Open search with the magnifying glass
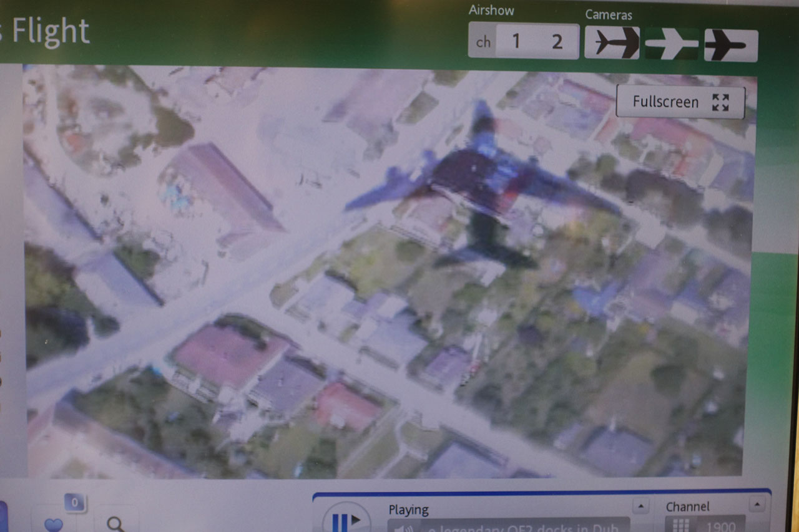This screenshot has width=799, height=532. (x=115, y=524)
